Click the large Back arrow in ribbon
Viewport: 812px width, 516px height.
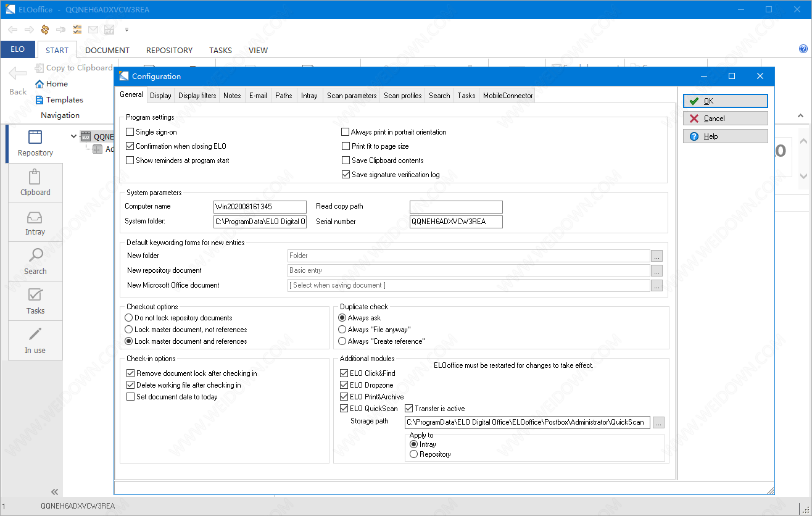[18, 73]
